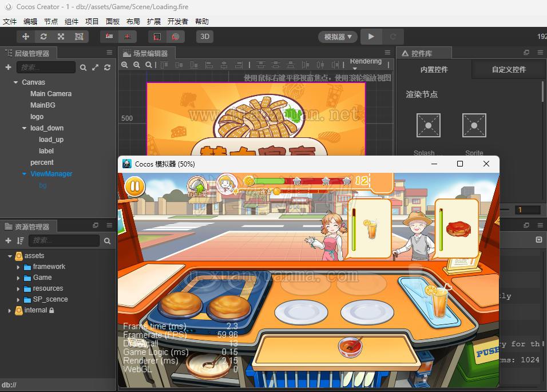The image size is (547, 392).
Task: Open the 项目 menu
Action: pos(92,22)
